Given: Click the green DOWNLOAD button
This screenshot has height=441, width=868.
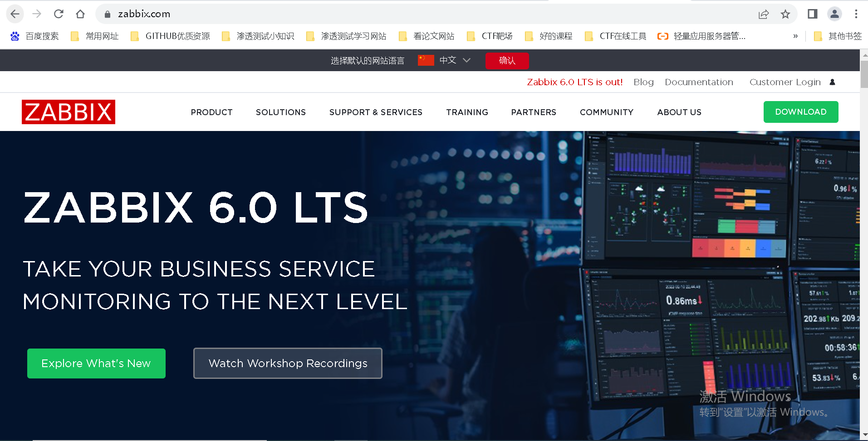Looking at the screenshot, I should [x=800, y=111].
